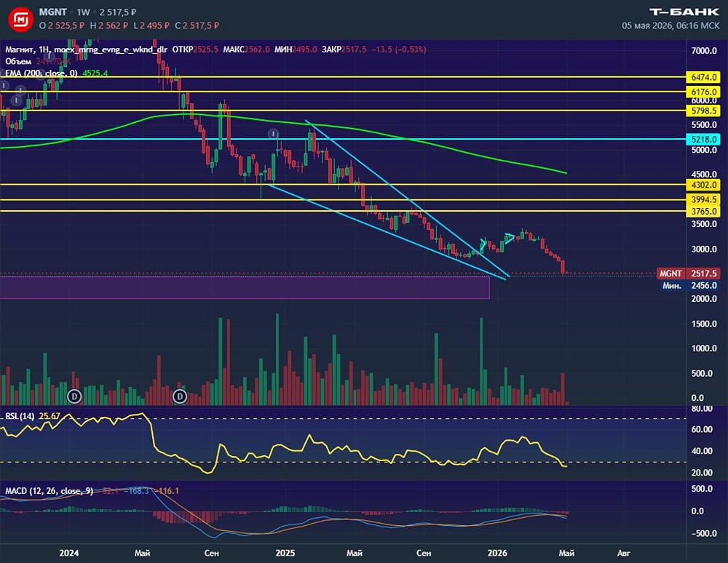728x563 pixels.
Task: Select the MGNT ticker name in the header
Action: click(x=53, y=12)
